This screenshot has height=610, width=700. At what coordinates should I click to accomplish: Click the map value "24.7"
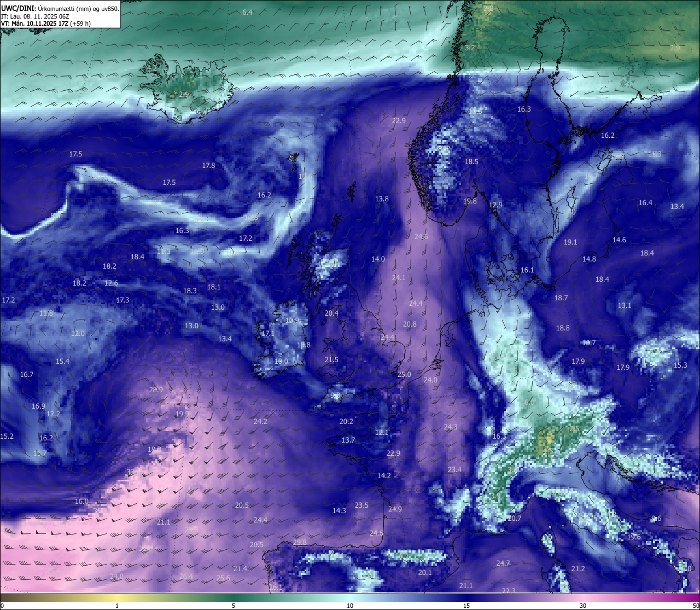[x=503, y=563]
